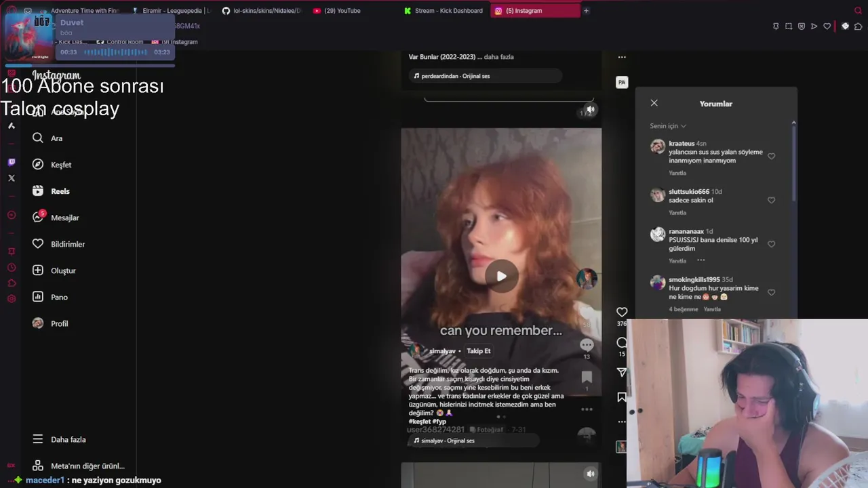868x488 pixels.
Task: Open Mesajlar inbox with notification badge
Action: [56, 218]
